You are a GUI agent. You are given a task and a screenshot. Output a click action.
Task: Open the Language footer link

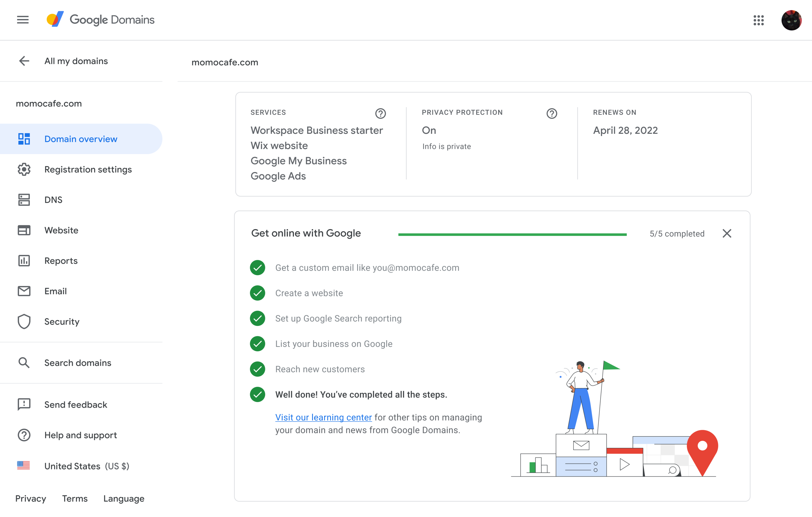[x=124, y=499]
